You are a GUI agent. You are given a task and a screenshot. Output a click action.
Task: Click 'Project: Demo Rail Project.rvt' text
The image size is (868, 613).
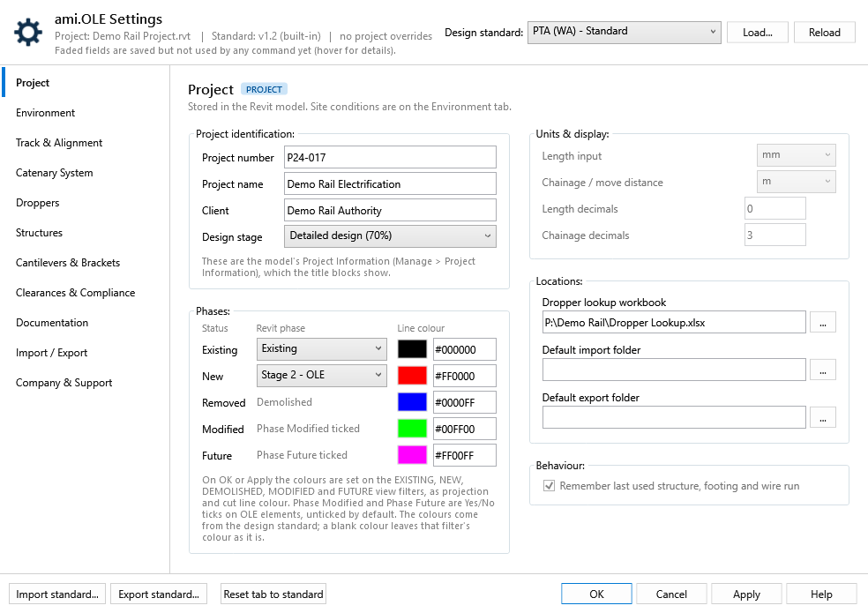click(x=123, y=36)
